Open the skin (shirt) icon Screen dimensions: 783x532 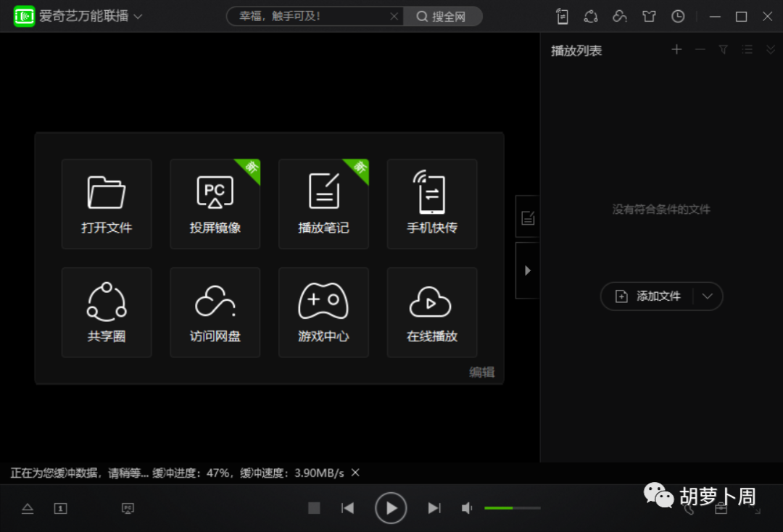click(x=649, y=17)
